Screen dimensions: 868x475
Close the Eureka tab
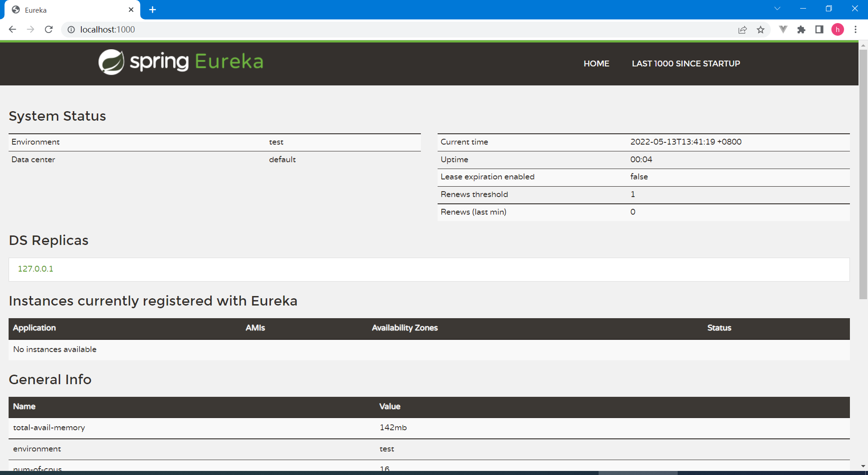[131, 9]
